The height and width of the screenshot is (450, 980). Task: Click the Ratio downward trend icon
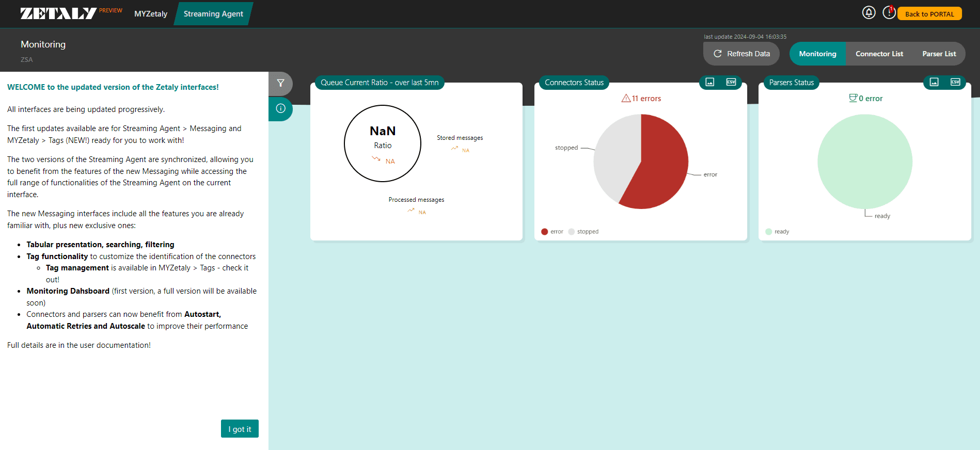pyautogui.click(x=376, y=159)
